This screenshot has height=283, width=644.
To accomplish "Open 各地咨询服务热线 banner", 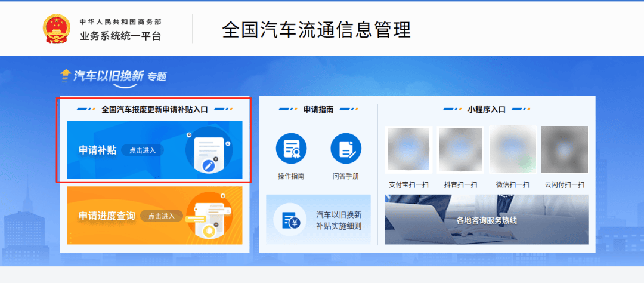I will tap(487, 220).
